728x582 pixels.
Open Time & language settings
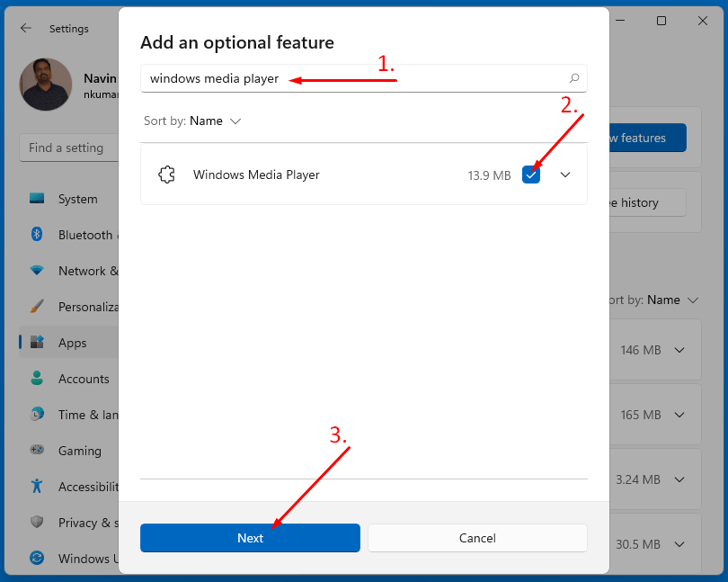68,414
